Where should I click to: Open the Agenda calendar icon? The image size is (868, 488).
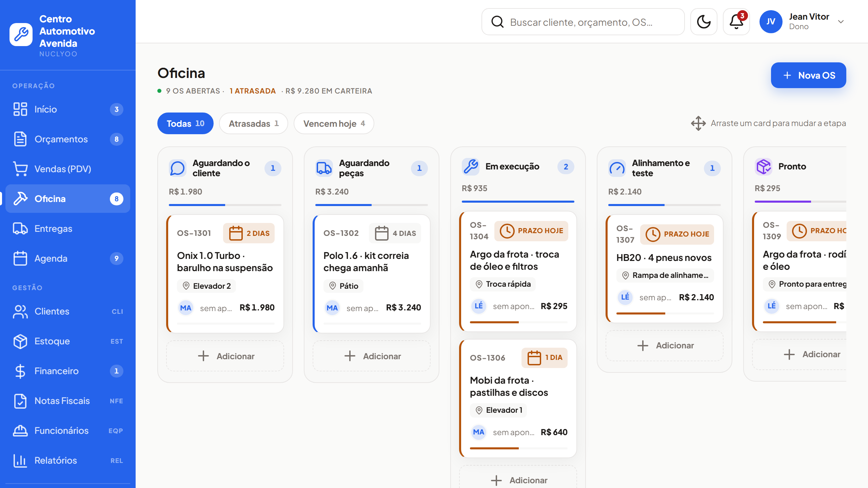[x=20, y=258]
